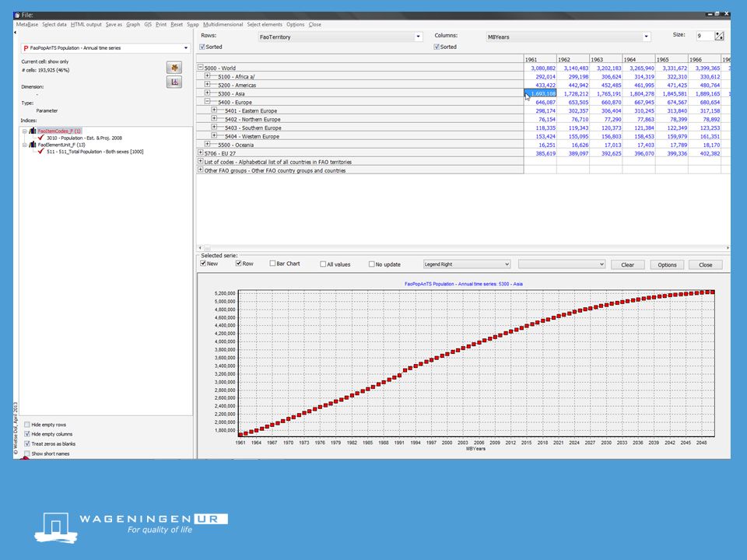Expand the 5200 - Americas row
This screenshot has width=747, height=560.
coord(207,85)
